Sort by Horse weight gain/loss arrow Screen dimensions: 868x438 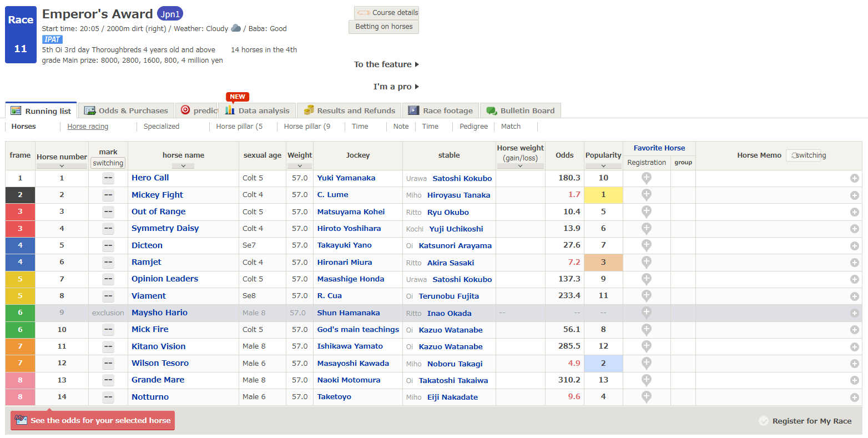click(x=520, y=165)
